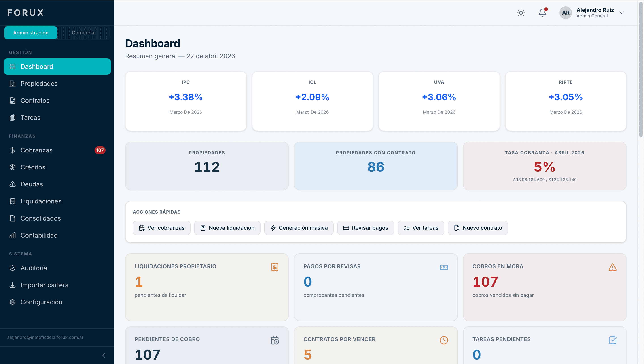This screenshot has height=364, width=644.
Task: Collapse the sidebar with the left chevron
Action: (x=104, y=355)
